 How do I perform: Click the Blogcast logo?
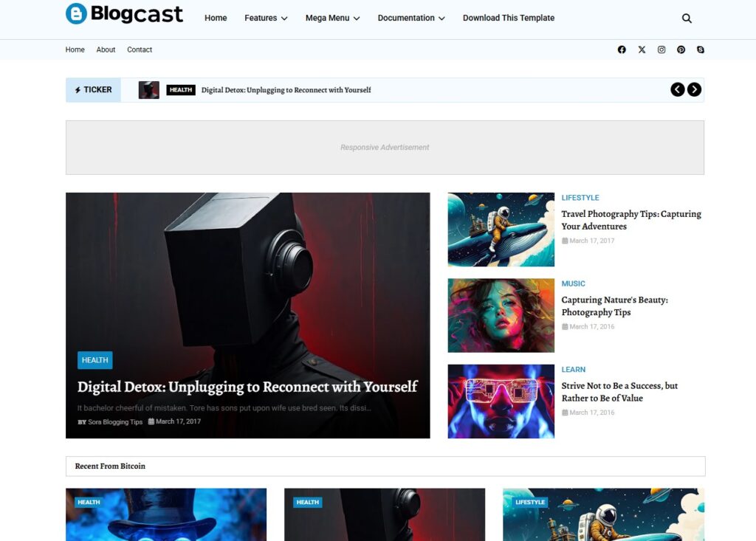[x=124, y=14]
